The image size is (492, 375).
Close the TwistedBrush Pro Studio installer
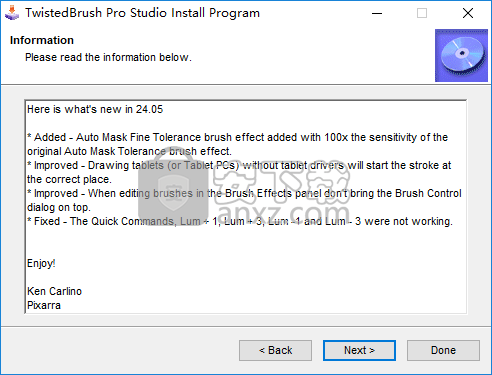(x=468, y=13)
